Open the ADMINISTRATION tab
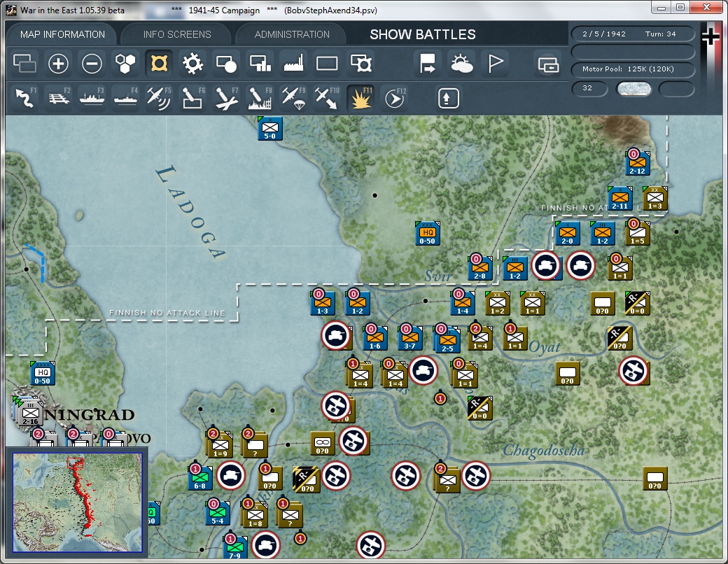This screenshot has height=564, width=728. click(292, 34)
